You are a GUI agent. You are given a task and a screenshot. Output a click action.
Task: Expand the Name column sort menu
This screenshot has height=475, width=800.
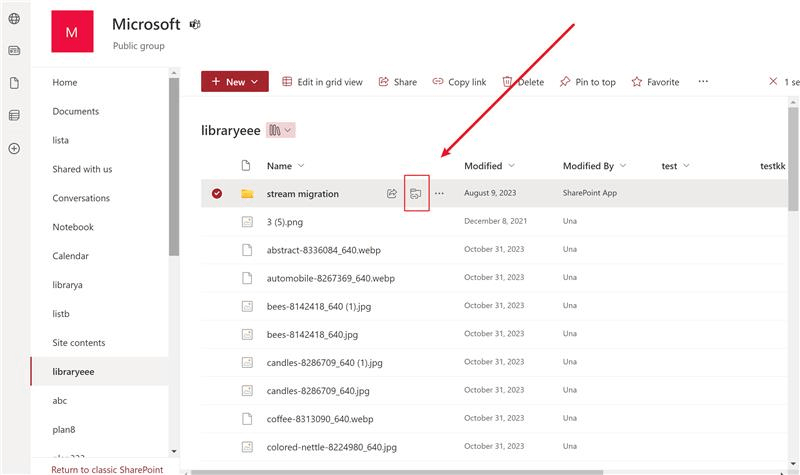[301, 165]
